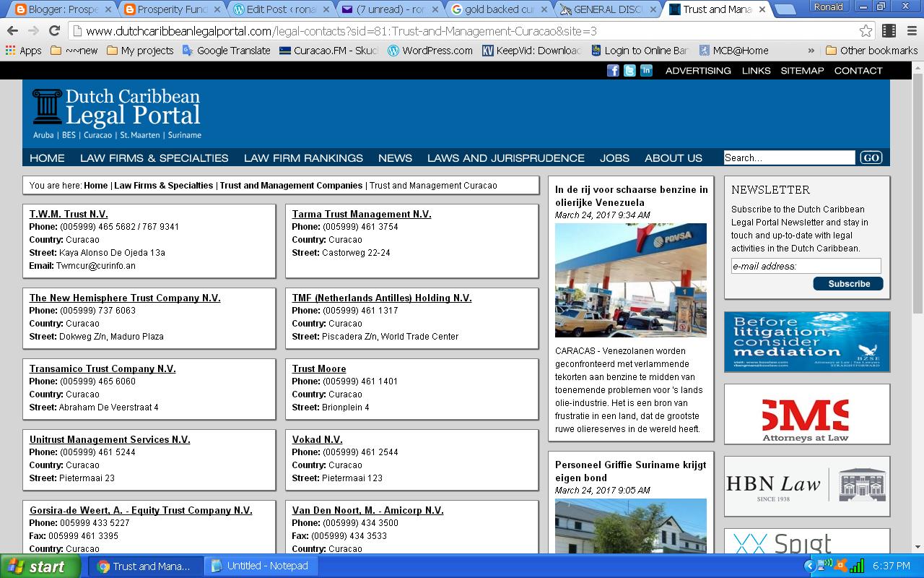This screenshot has height=578, width=924.
Task: Open Login to Online Banking bookmark
Action: [x=640, y=51]
